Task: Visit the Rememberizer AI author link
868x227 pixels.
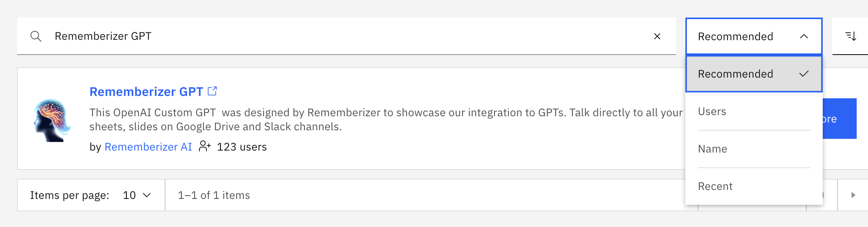Action: pos(148,147)
